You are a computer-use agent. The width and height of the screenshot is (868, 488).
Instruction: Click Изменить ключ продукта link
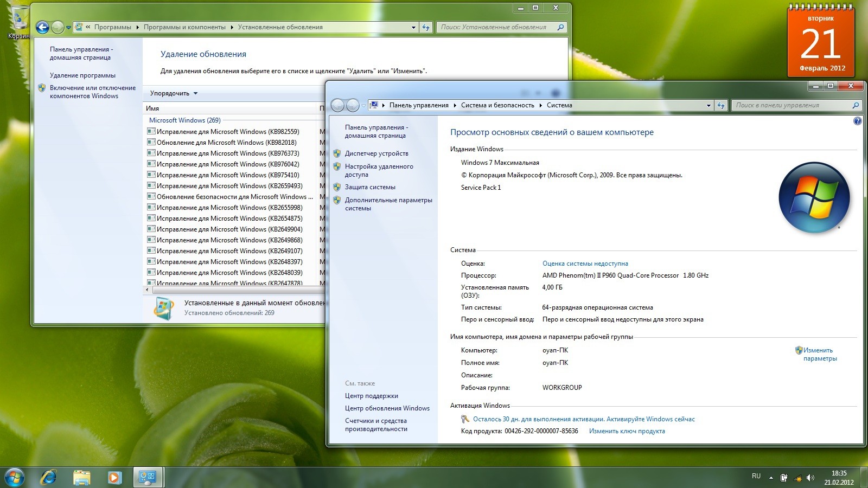627,431
